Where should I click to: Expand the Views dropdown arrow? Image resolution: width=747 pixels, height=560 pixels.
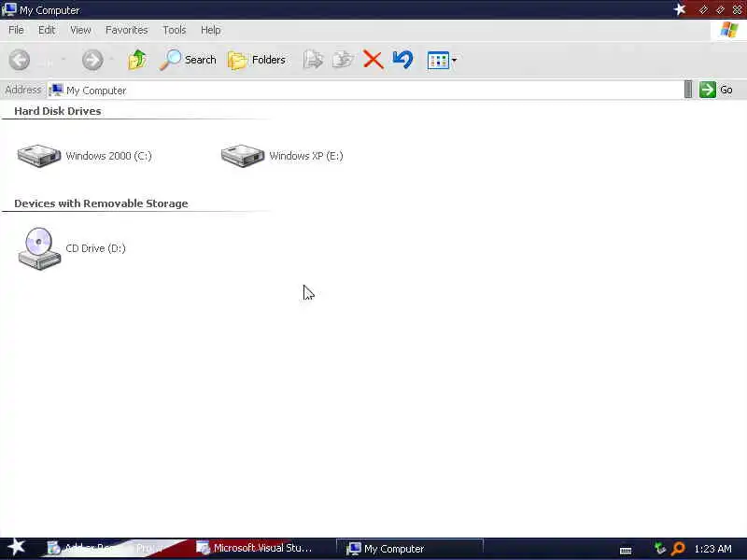point(454,61)
